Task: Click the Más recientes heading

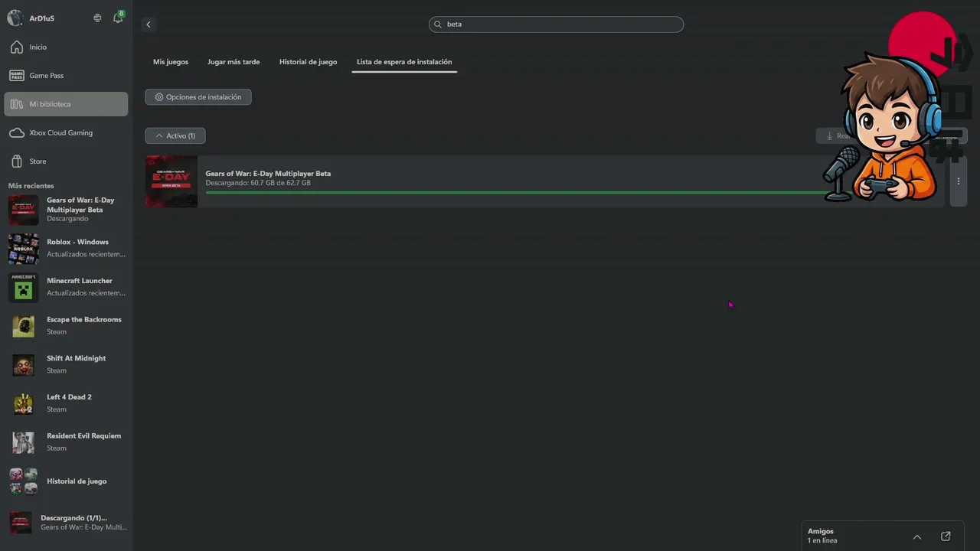Action: (31, 186)
